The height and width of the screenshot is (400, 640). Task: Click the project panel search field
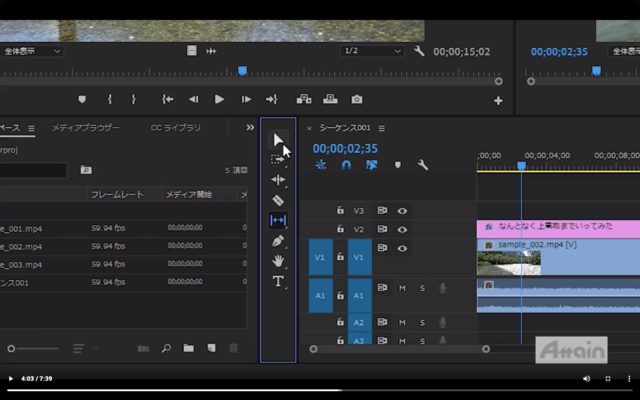tap(33, 170)
